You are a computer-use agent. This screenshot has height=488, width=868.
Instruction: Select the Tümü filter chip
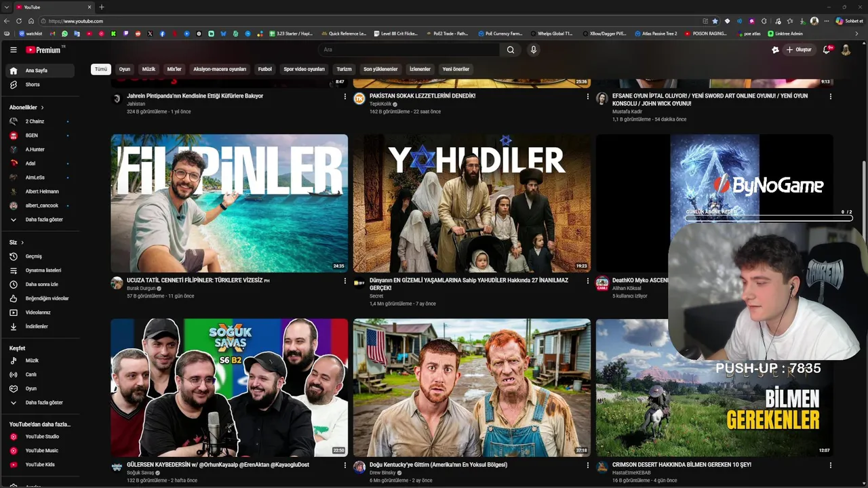click(x=101, y=69)
